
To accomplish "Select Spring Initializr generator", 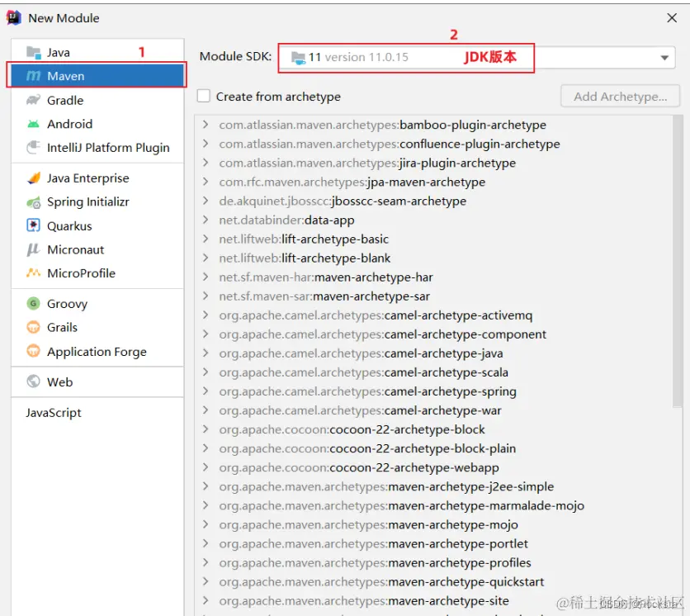I will (x=97, y=202).
